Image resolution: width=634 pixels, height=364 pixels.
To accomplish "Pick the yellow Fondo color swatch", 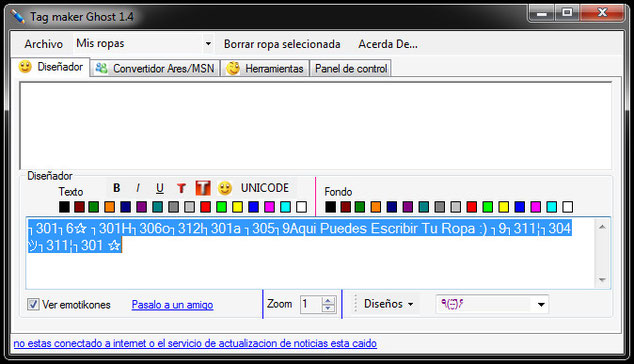I will (503, 207).
